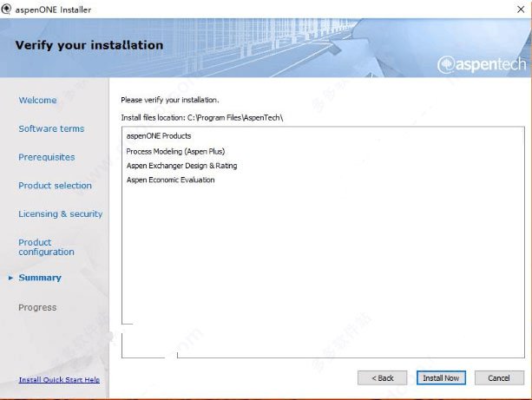Open Install Quick Start Help link
Screen dimensions: 532x400
[59, 380]
